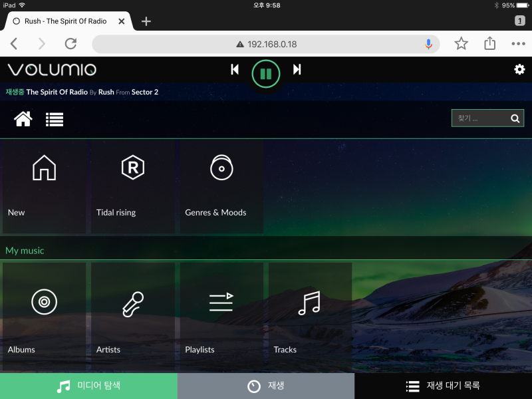Open the Albums section icon
The width and height of the screenshot is (532, 399).
click(44, 301)
